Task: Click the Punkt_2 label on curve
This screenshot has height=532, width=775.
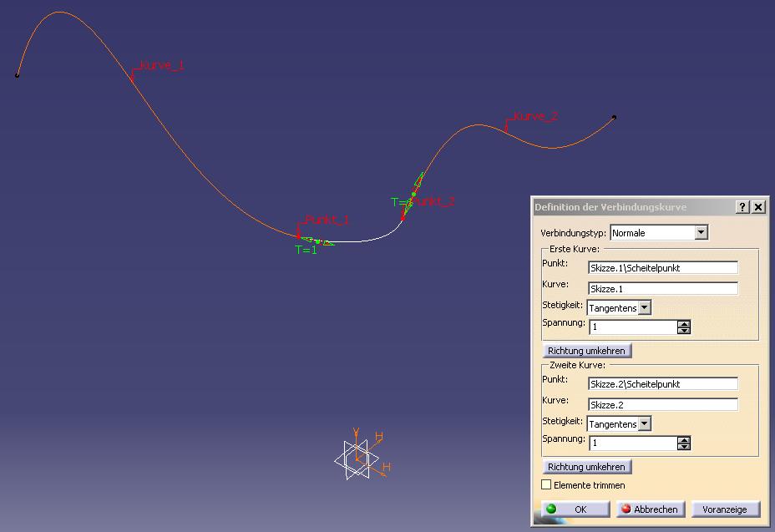Action: click(x=433, y=202)
